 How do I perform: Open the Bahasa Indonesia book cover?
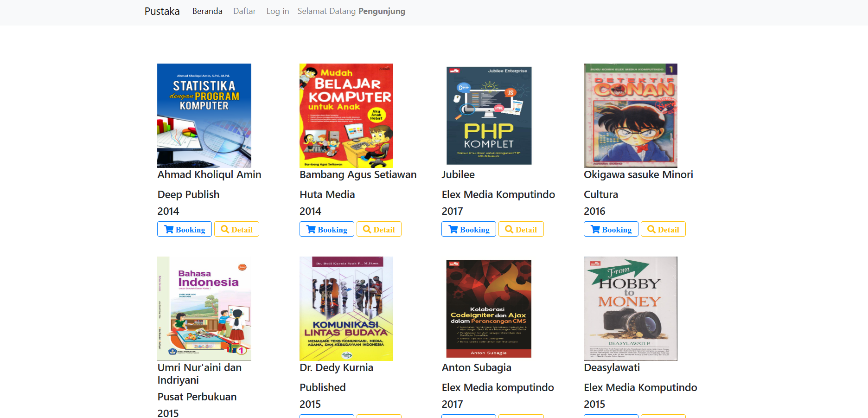point(204,308)
